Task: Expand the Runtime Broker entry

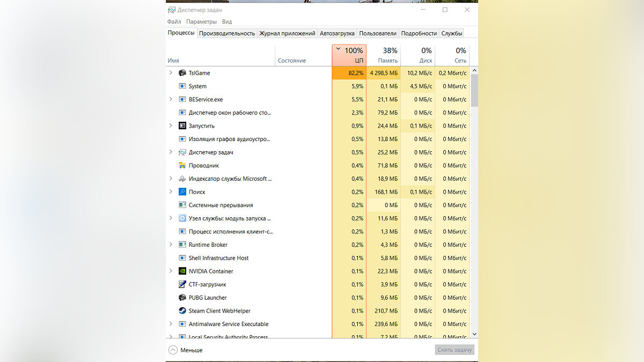Action: (x=171, y=245)
